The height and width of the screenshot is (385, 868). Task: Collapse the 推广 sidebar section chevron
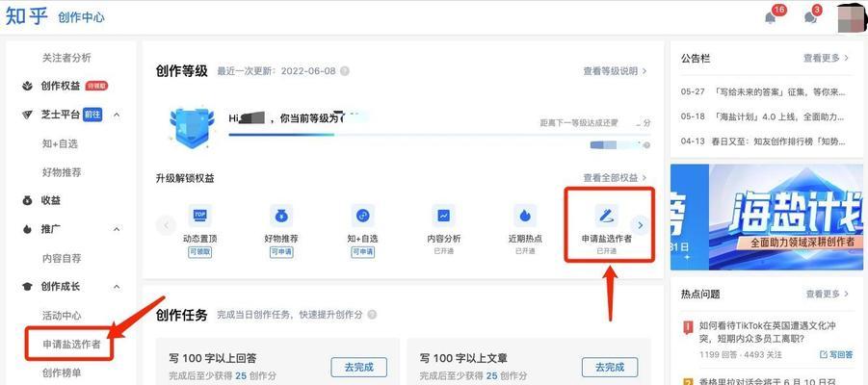[117, 230]
